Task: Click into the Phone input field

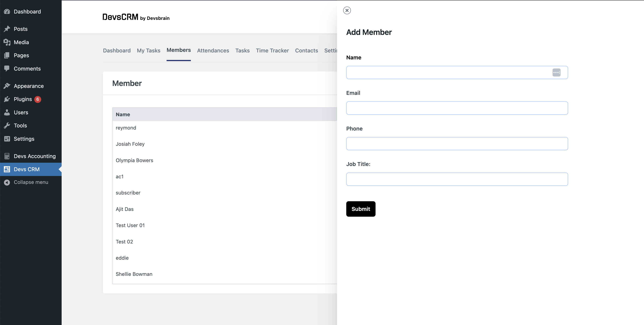Action: pos(457,144)
